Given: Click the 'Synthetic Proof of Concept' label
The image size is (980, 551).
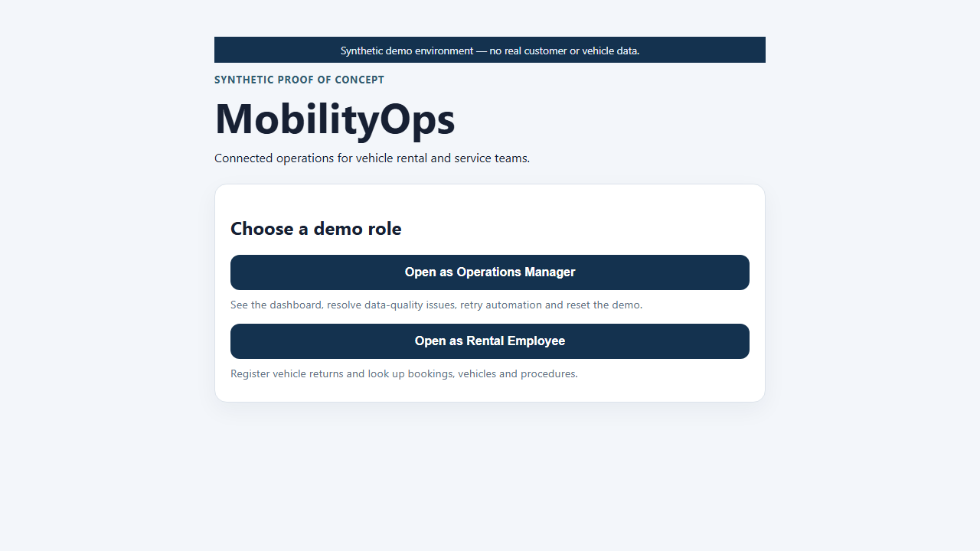Looking at the screenshot, I should click(299, 80).
